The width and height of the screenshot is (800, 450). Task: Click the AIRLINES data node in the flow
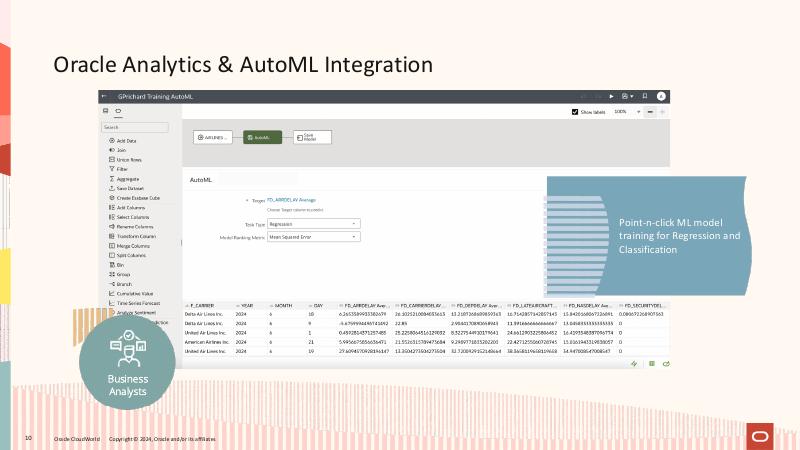213,137
